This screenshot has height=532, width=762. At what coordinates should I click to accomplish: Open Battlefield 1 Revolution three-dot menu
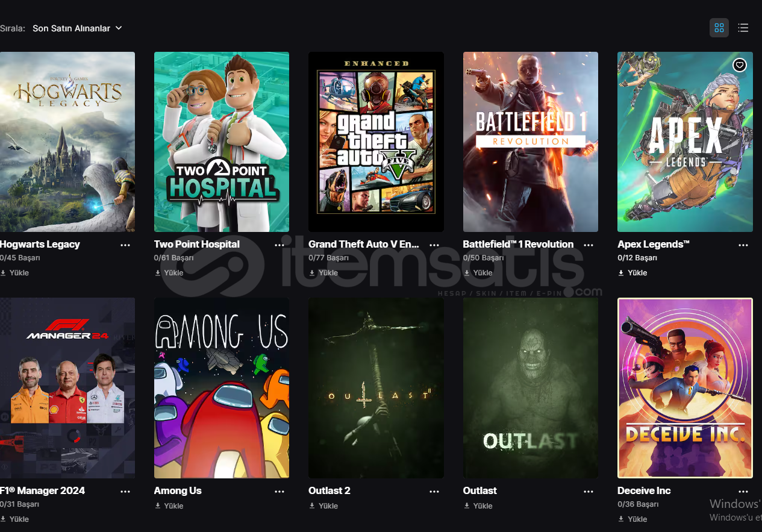tap(589, 245)
